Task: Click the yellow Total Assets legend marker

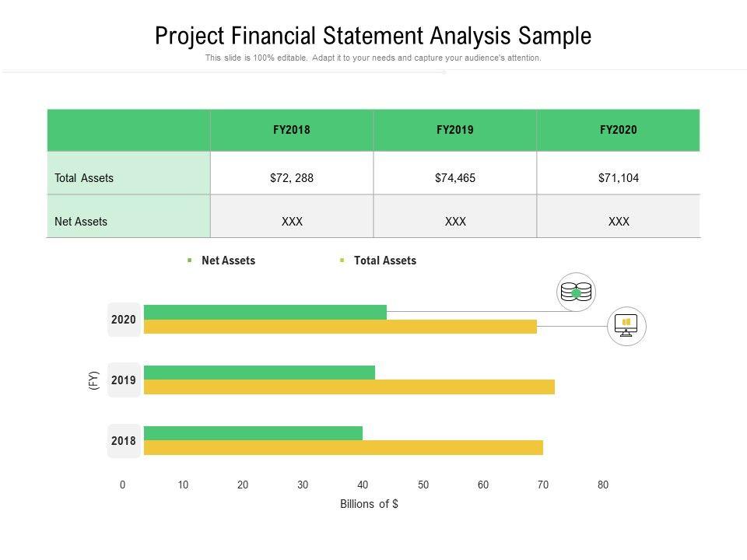Action: pyautogui.click(x=342, y=261)
